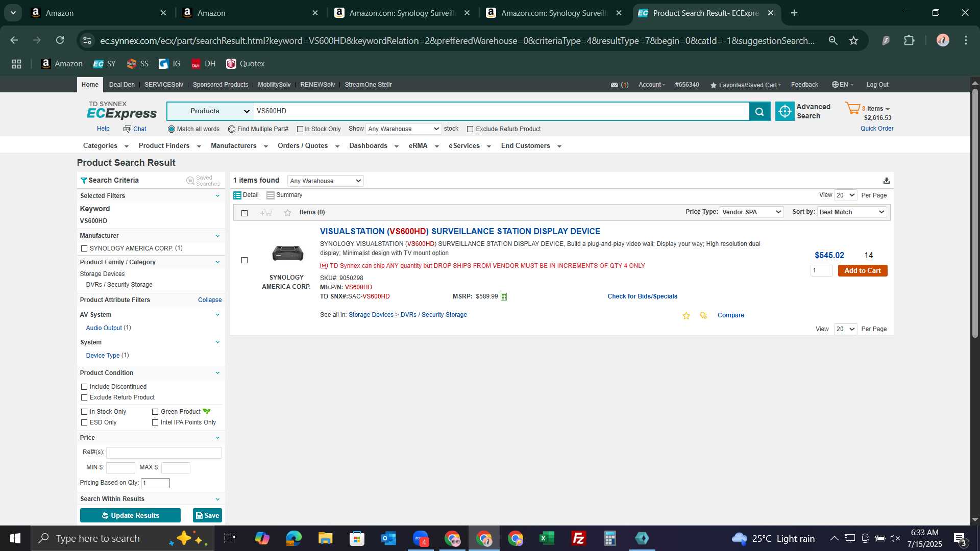Open the Categories menu
The image size is (980, 551).
[x=106, y=146]
